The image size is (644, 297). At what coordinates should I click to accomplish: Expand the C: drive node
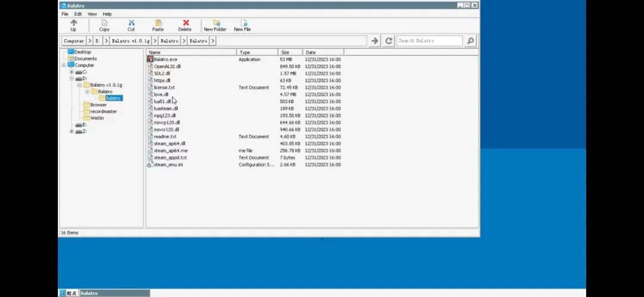point(72,72)
